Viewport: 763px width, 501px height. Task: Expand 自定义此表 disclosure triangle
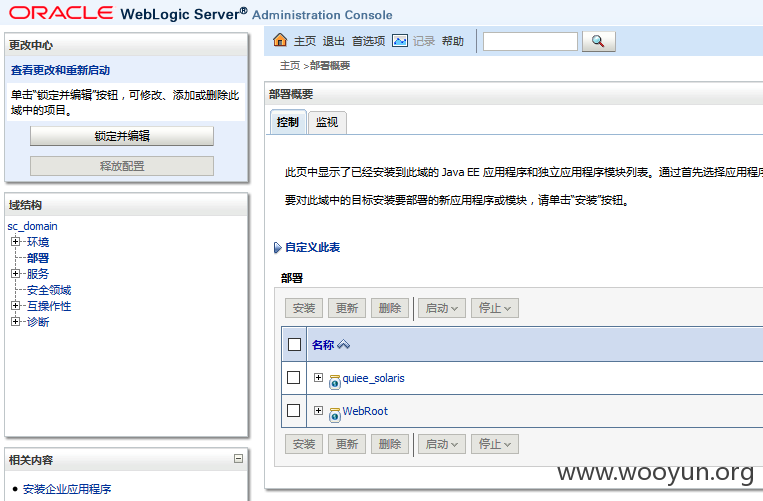277,248
